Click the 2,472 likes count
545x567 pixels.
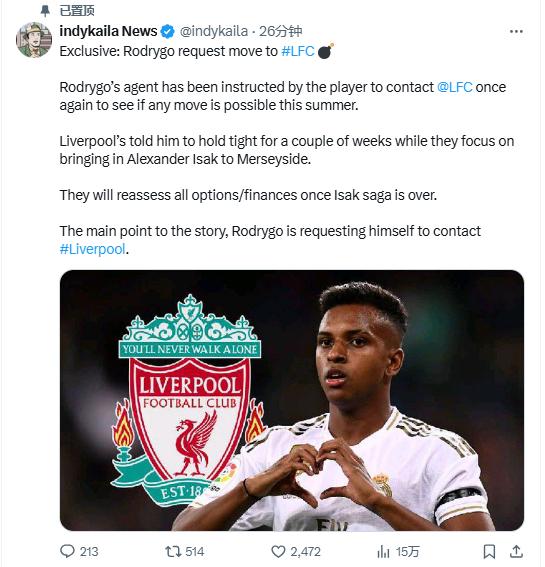pos(305,552)
